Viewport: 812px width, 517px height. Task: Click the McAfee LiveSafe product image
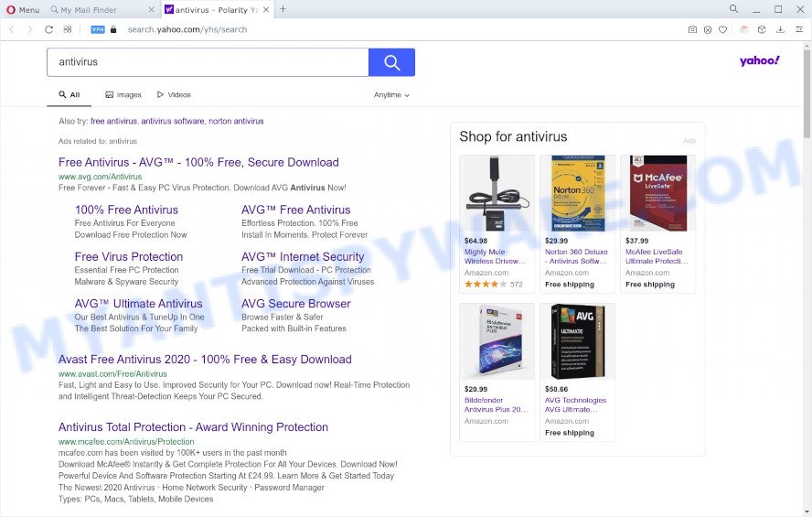point(658,193)
